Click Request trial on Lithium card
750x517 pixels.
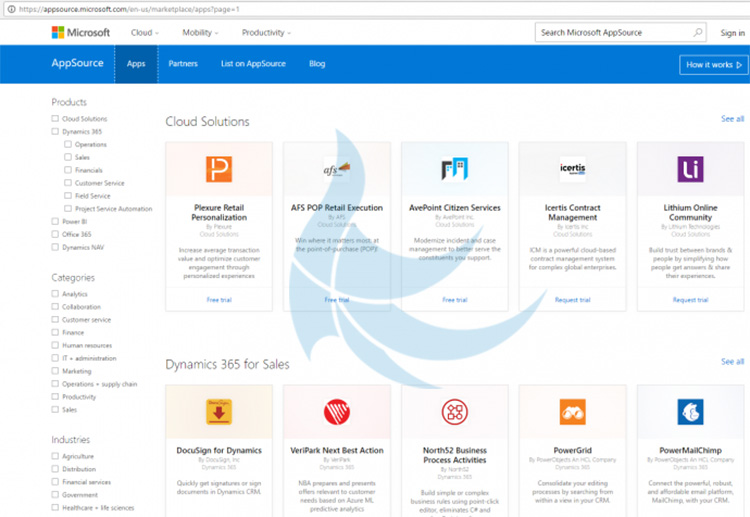tap(690, 300)
